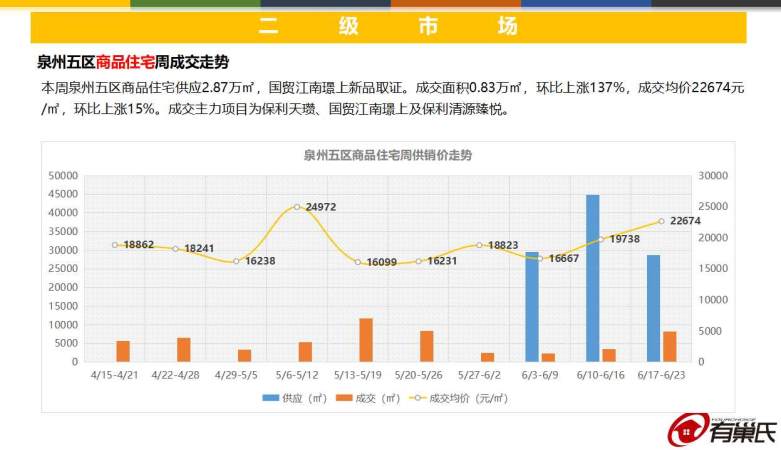The width and height of the screenshot is (781, 450).
Task: Select the 5/13-5/19 week axis label
Action: [x=358, y=375]
